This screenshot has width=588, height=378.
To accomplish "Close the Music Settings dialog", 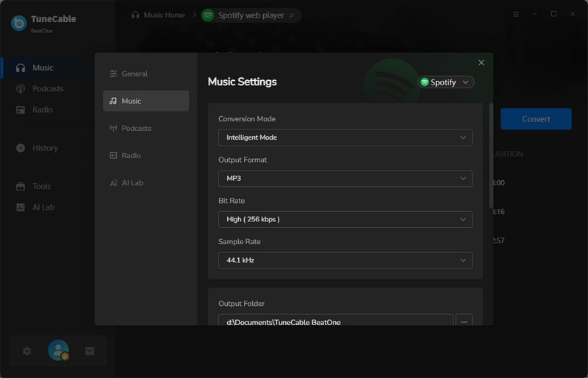I will tap(481, 63).
